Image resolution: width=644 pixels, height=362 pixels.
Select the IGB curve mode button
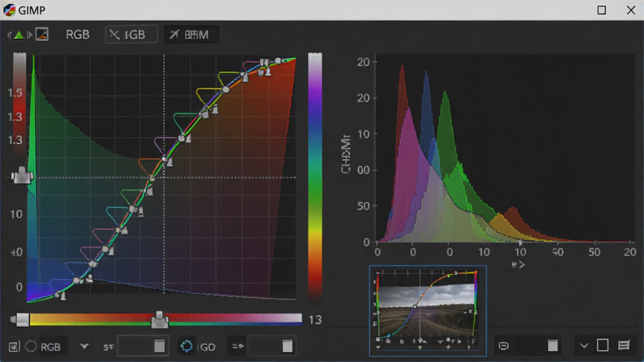coord(131,35)
